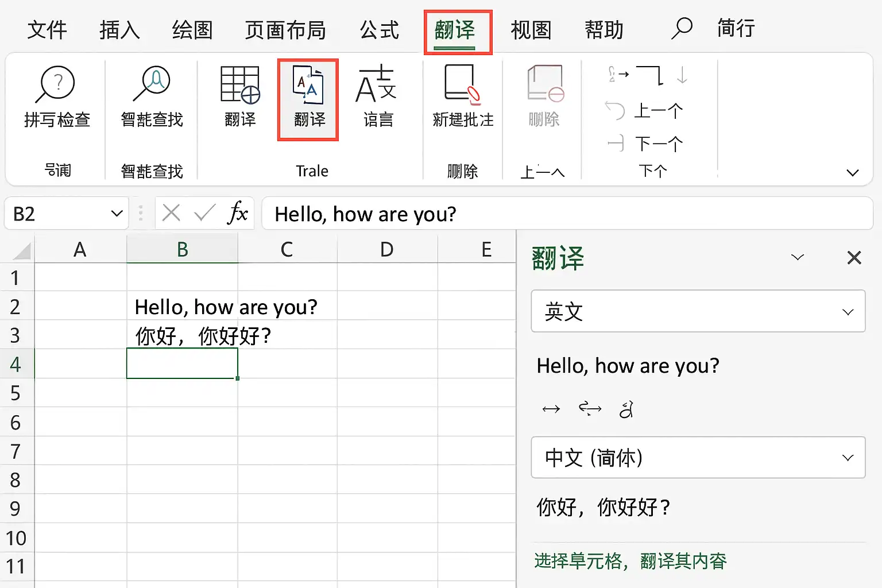Click the pronunciation icon in translate pane
The height and width of the screenshot is (588, 882).
click(626, 409)
